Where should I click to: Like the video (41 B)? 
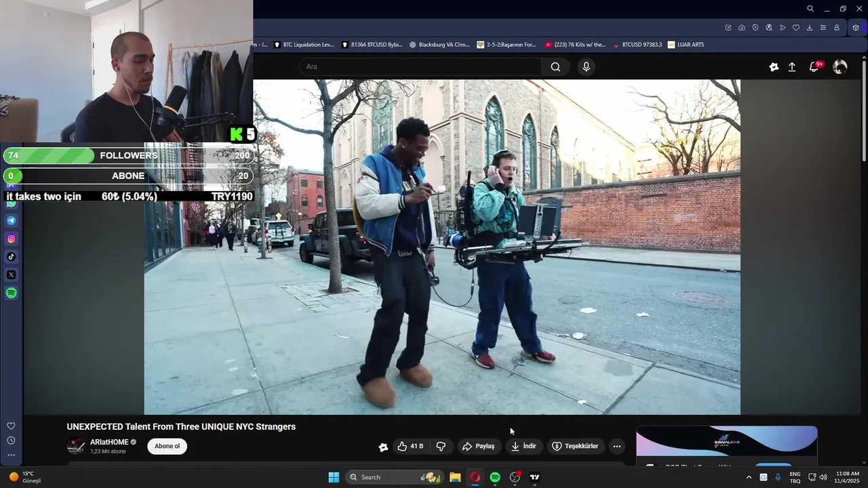click(410, 446)
